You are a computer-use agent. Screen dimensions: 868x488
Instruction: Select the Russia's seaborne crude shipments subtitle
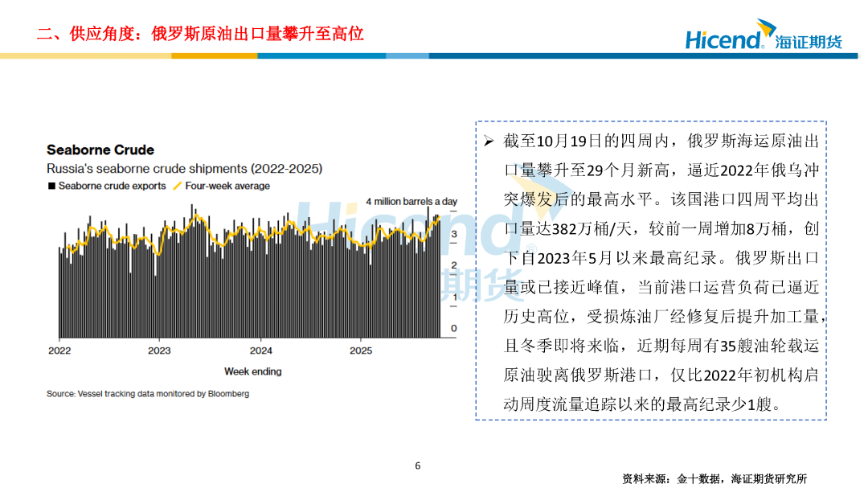click(x=184, y=169)
